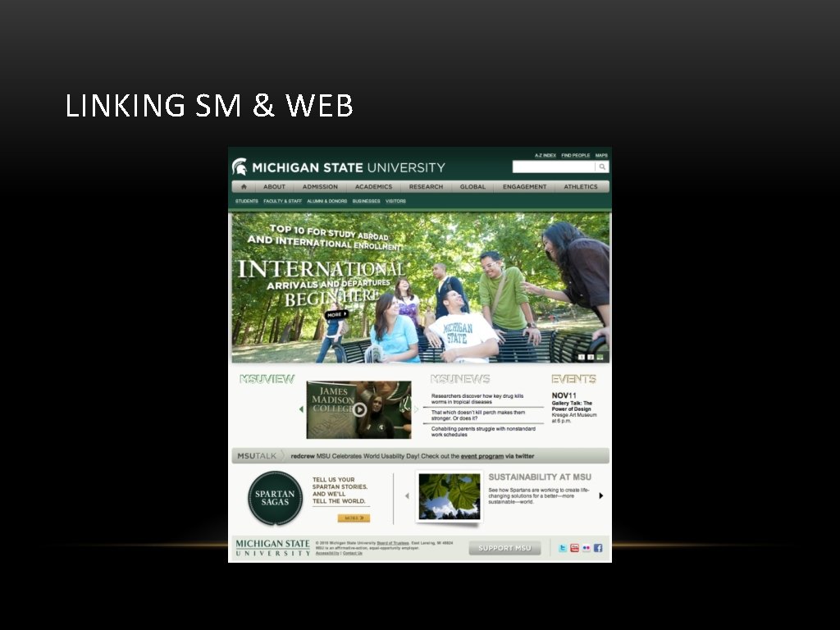Click the MSUTalk label
This screenshot has height=630, width=840.
coord(257,456)
